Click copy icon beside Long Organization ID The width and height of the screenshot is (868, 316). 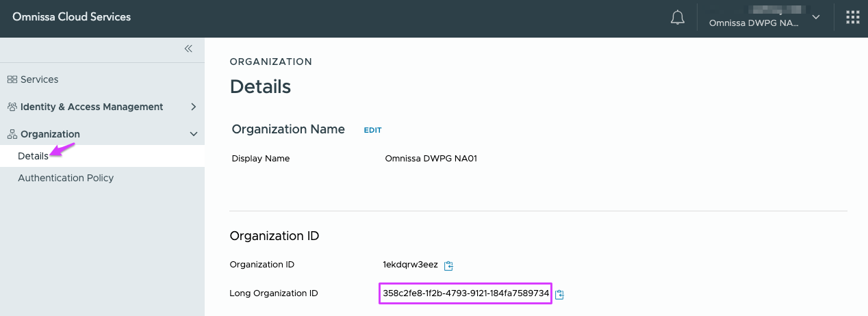point(559,294)
